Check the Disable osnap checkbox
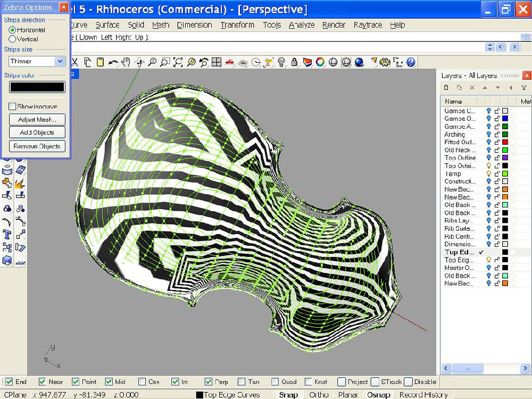The image size is (532, 399). click(409, 381)
